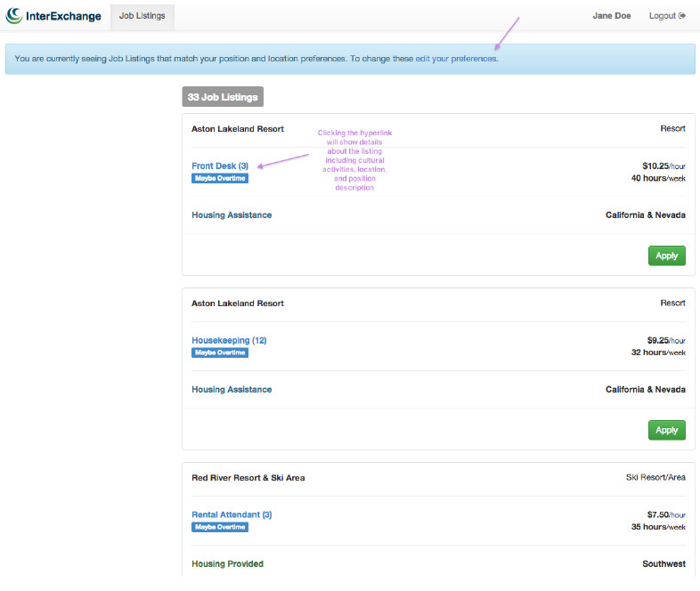Apply to the Housekeeping job
This screenshot has height=591, width=700.
[x=666, y=430]
